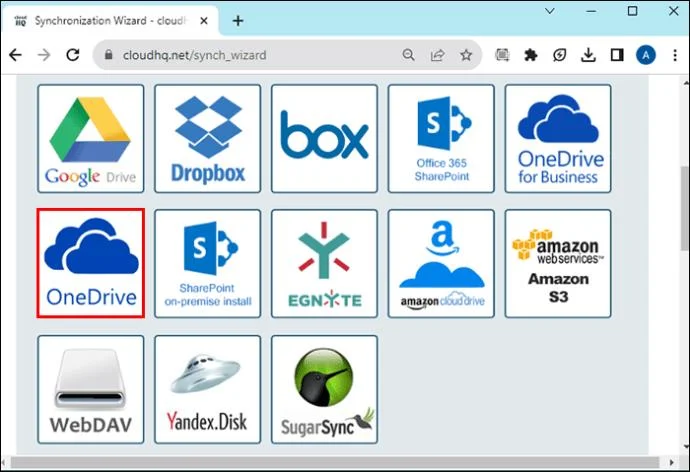The image size is (690, 472).
Task: View site information via lock icon
Action: click(109, 55)
